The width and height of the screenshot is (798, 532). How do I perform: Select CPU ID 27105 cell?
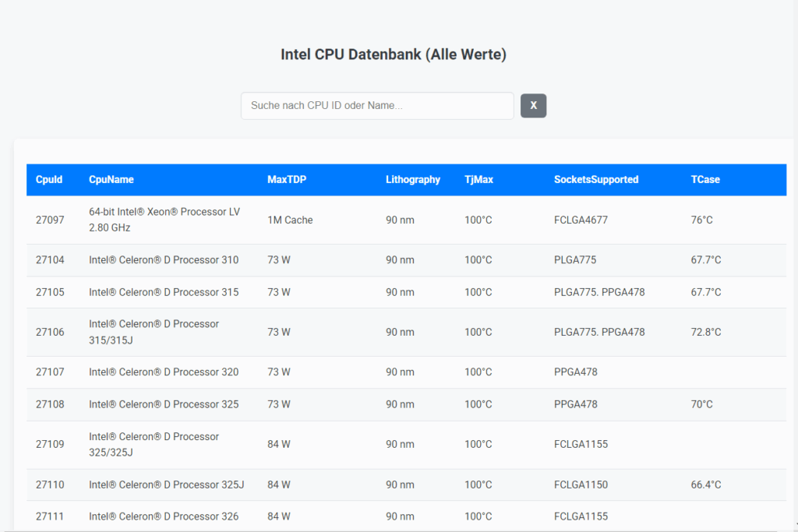(x=50, y=292)
